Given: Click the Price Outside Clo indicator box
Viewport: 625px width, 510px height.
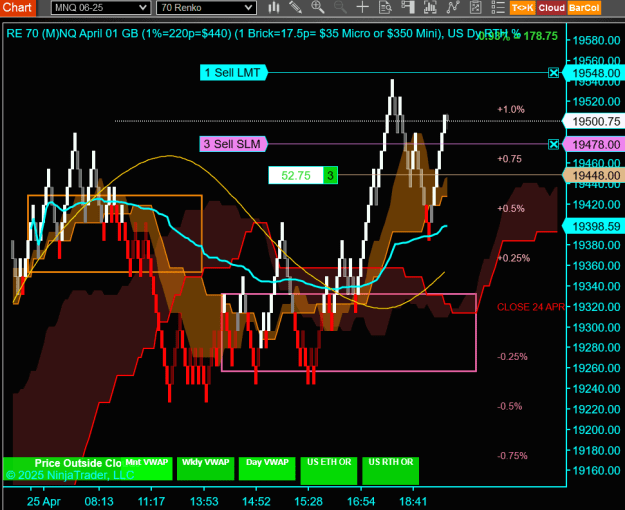Looking at the screenshot, I should 63,469.
